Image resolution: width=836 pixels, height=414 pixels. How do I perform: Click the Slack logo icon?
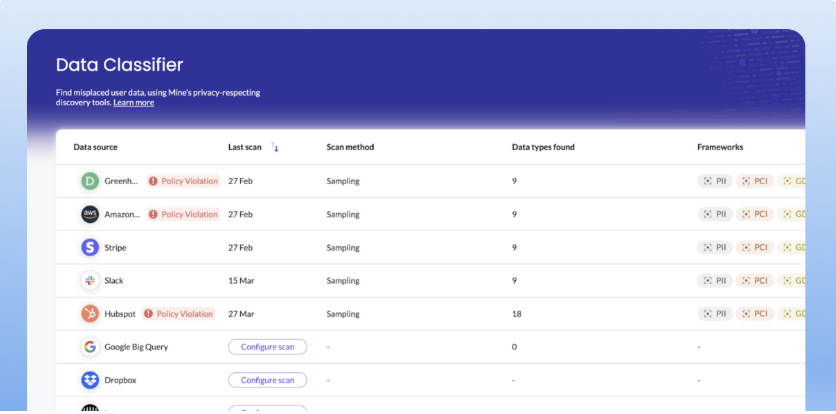90,281
